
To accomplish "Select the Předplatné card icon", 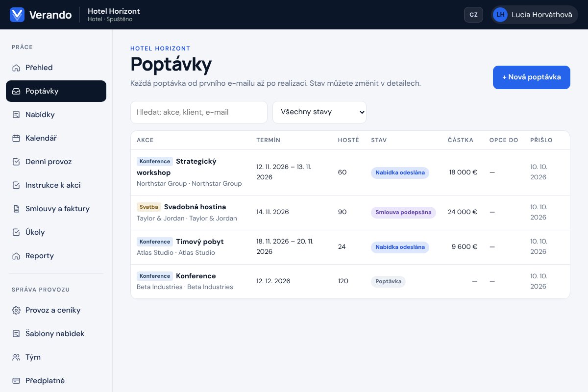I will [x=16, y=381].
